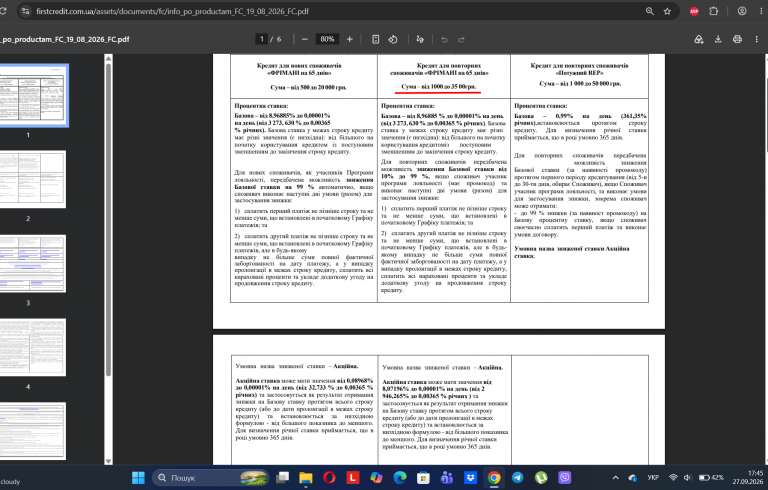
Task: Open the PDF annotation draw tool
Action: (420, 39)
